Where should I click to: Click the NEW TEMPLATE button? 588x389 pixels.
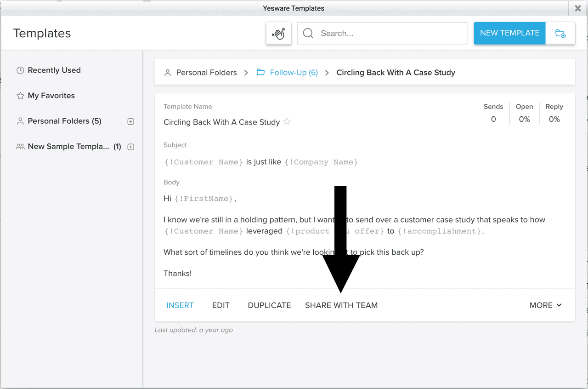[x=509, y=33]
